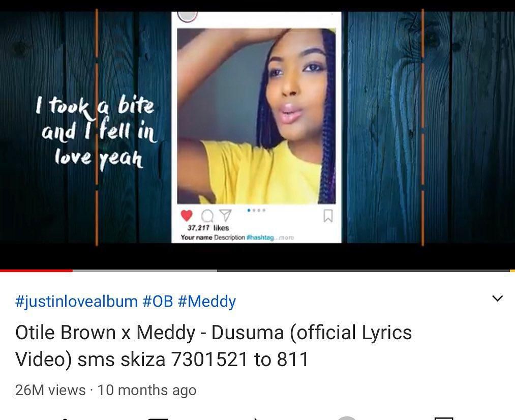The image size is (515, 420).
Task: Open the #justinlovealbum hashtag link
Action: tap(76, 301)
